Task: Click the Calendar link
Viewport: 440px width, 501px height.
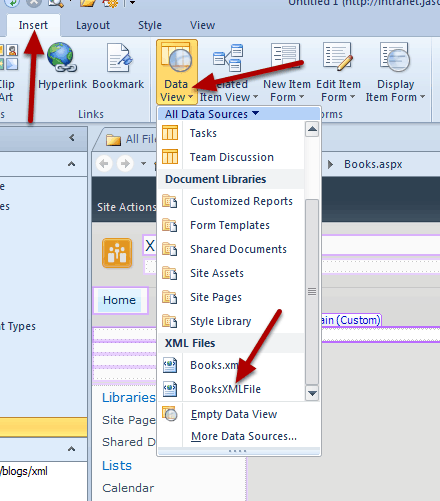Action: click(x=128, y=488)
